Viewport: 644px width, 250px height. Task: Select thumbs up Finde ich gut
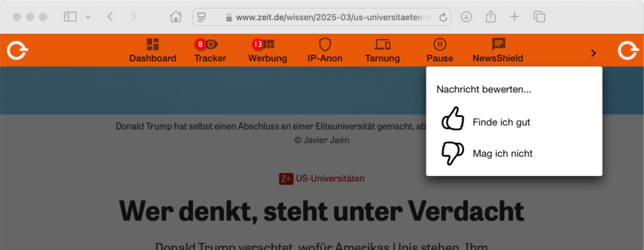tap(486, 122)
